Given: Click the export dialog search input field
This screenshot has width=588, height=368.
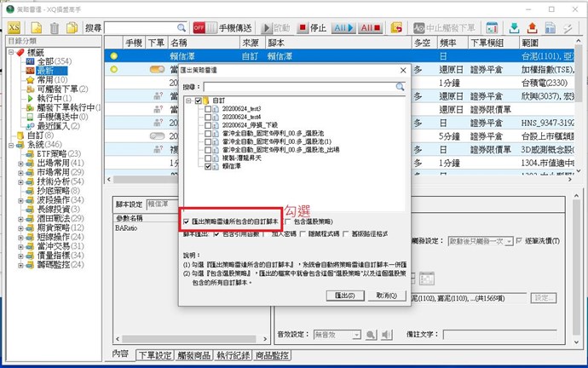Looking at the screenshot, I should point(300,87).
